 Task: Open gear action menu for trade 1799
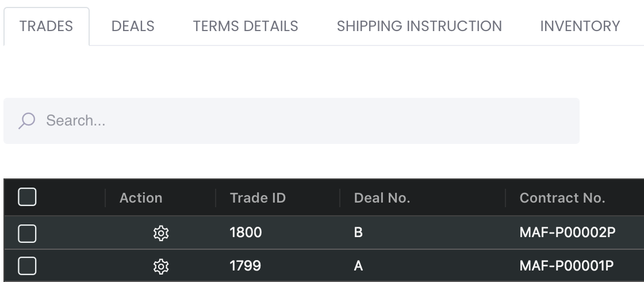pyautogui.click(x=160, y=266)
